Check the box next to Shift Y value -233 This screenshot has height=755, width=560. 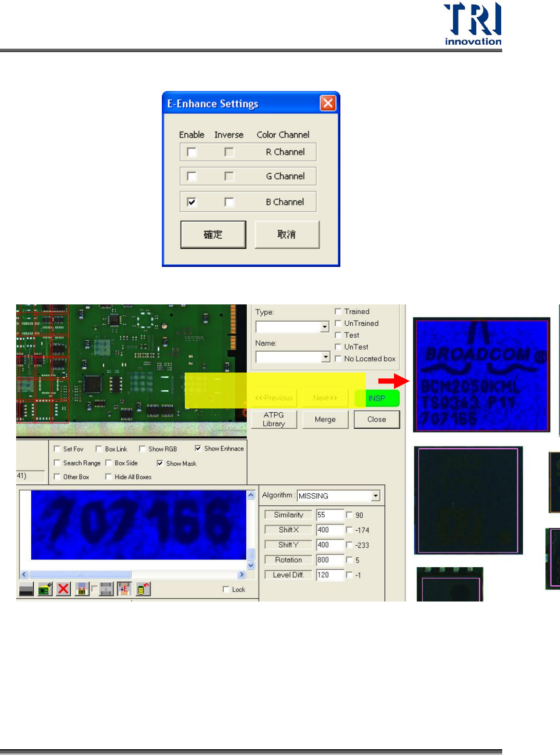coord(349,545)
